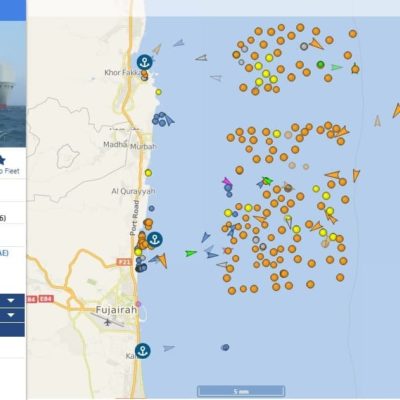Click the star Fleet icon in side panel
Screen dimensions: 400x400
(2, 160)
